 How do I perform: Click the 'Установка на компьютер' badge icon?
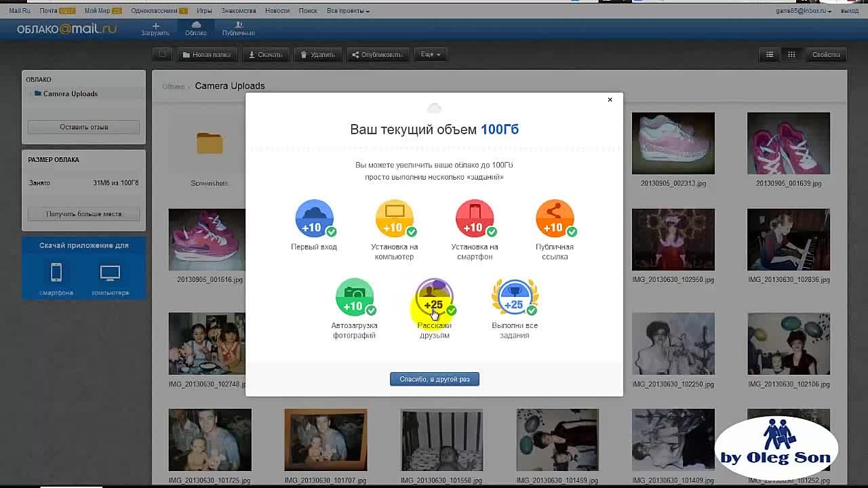click(x=395, y=218)
